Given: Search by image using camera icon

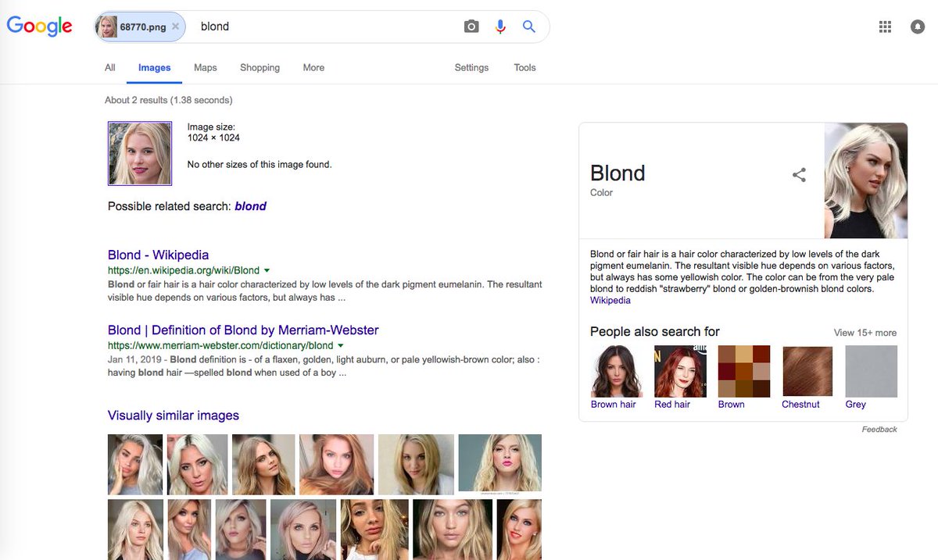Looking at the screenshot, I should click(x=471, y=27).
